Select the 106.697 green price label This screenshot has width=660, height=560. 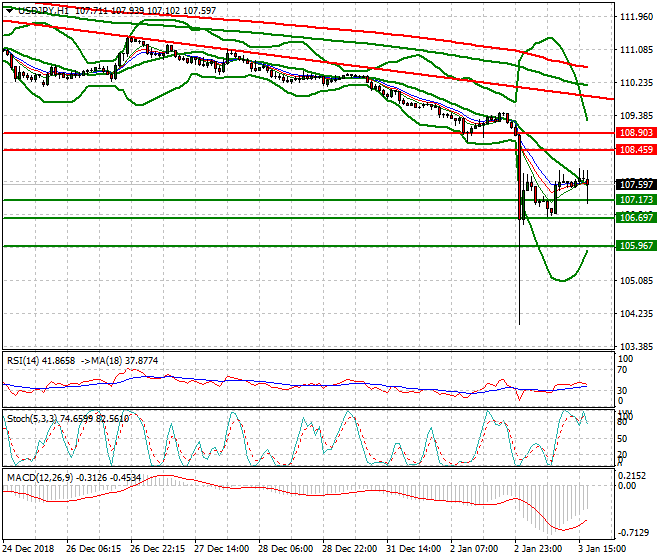[636, 217]
